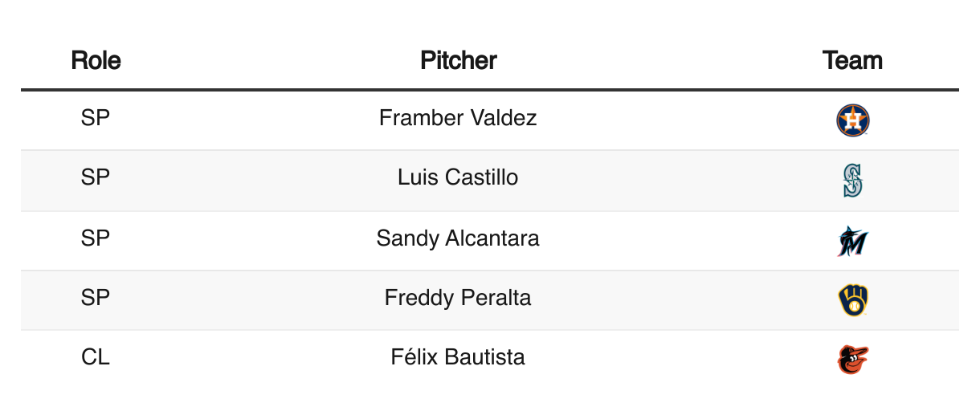This screenshot has height=411, width=980.
Task: Click the Miami Marlins team logo
Action: [x=852, y=241]
